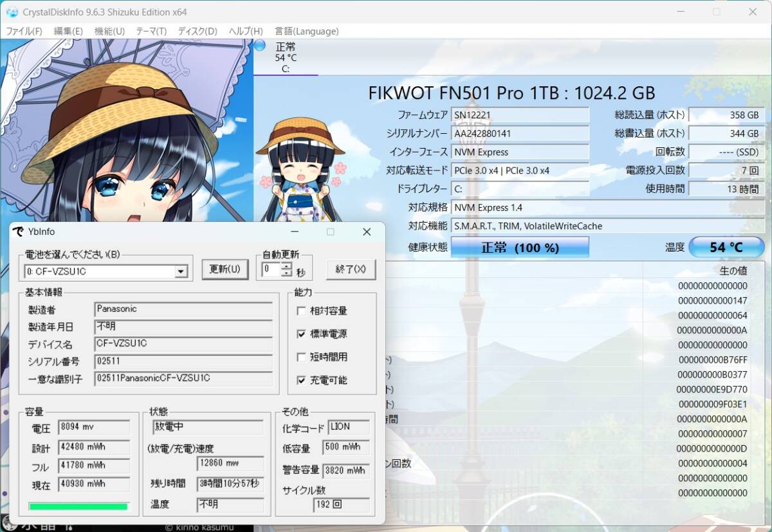Click raw value 000000000B76FF
This screenshot has height=532, width=772.
pyautogui.click(x=713, y=360)
